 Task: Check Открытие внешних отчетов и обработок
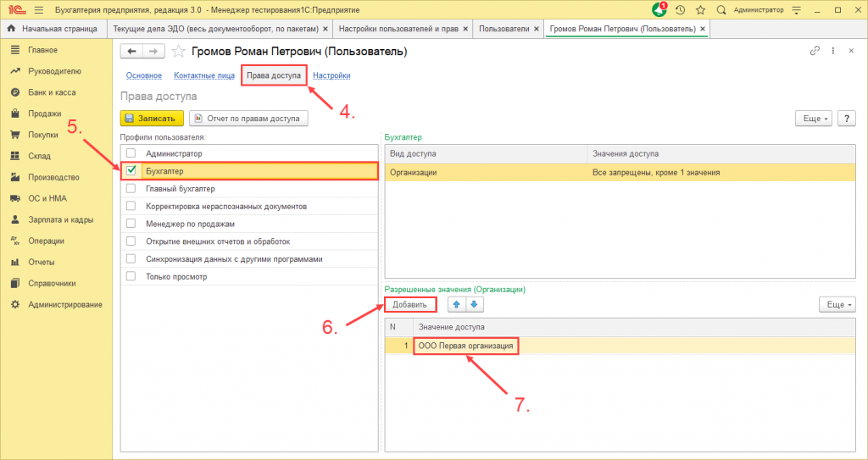point(131,241)
